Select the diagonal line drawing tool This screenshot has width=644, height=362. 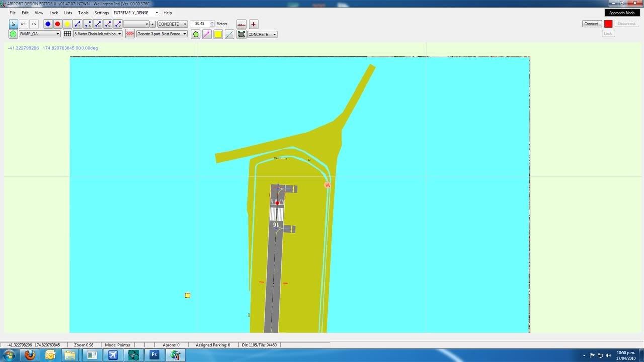click(x=229, y=34)
